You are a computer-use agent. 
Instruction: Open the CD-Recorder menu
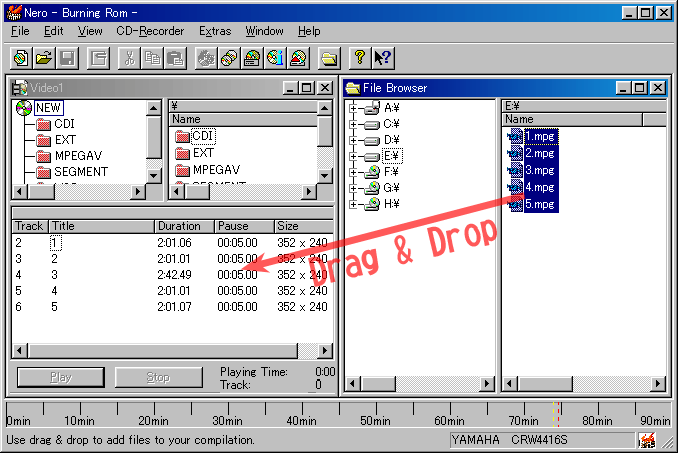tap(150, 31)
